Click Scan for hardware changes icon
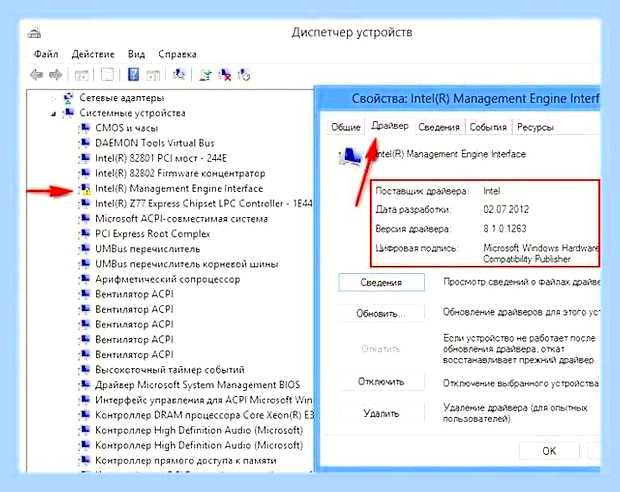 pos(179,74)
